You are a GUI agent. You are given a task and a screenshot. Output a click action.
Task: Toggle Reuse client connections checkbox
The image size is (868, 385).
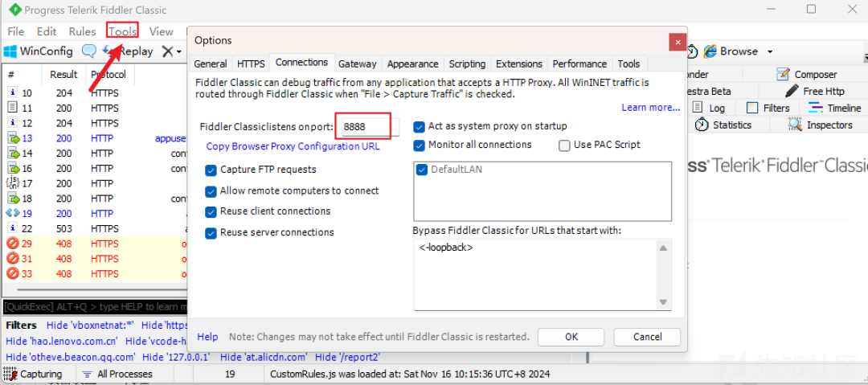[211, 211]
